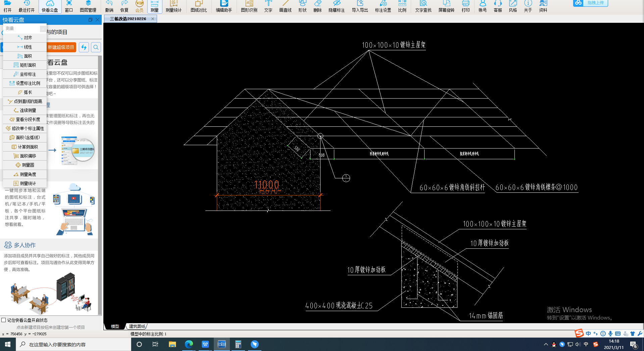Click the Windows search box
Viewport: 644px width, 351px height.
(73, 344)
